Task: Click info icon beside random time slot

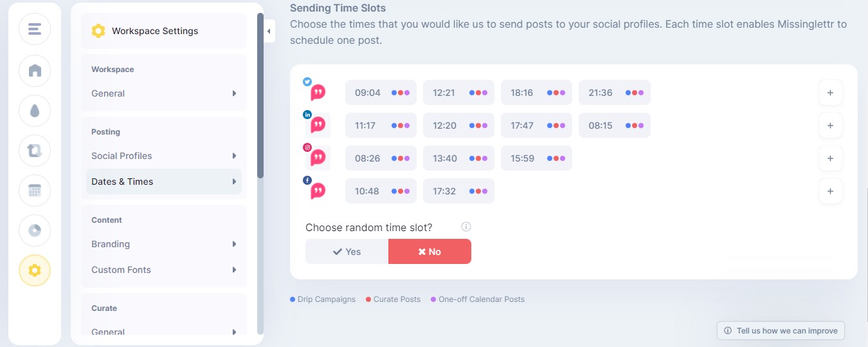Action: tap(466, 227)
